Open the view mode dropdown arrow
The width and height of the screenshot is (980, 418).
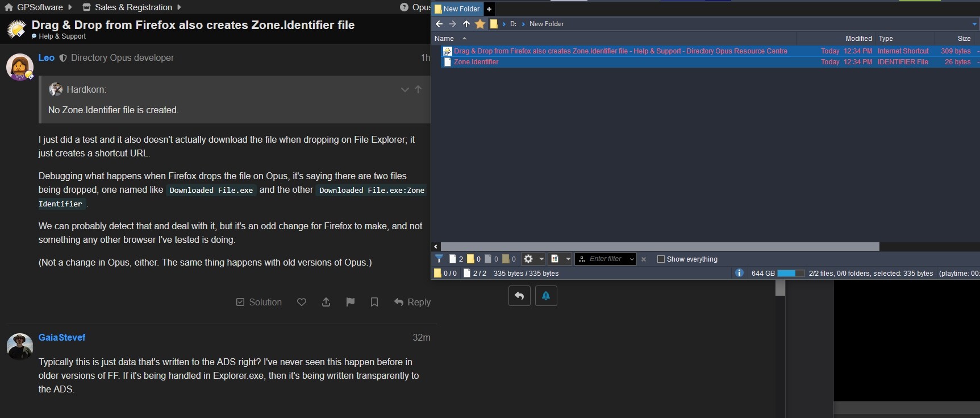pyautogui.click(x=568, y=259)
